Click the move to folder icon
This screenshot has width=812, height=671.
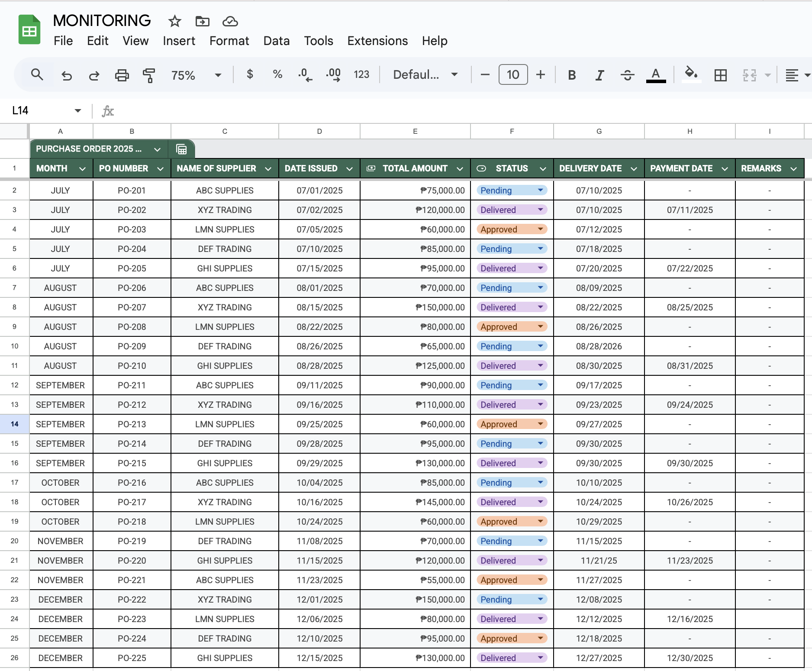[202, 21]
